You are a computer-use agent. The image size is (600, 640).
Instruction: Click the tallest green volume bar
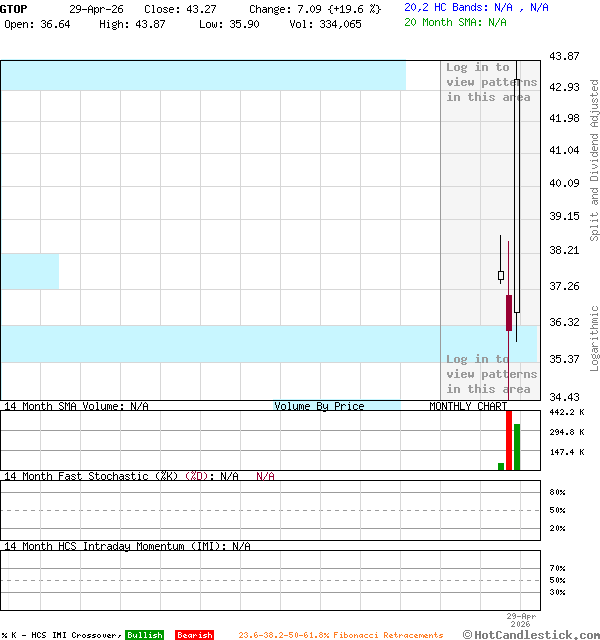[517, 446]
